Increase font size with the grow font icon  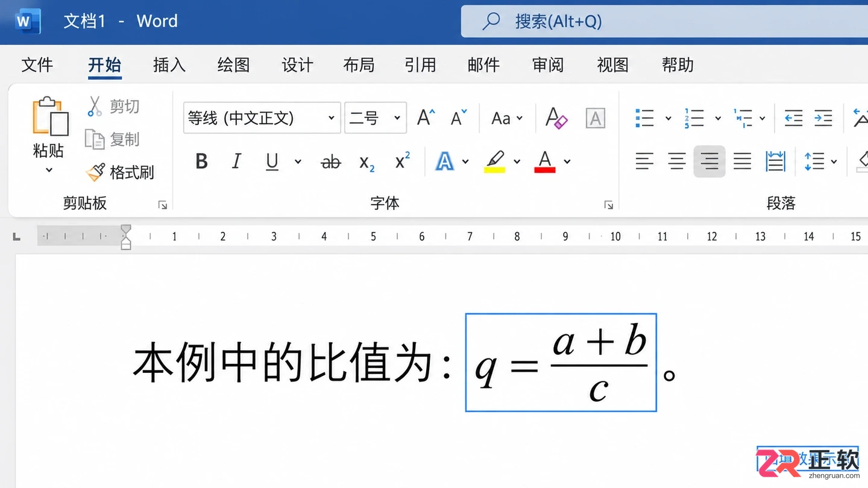tap(426, 117)
